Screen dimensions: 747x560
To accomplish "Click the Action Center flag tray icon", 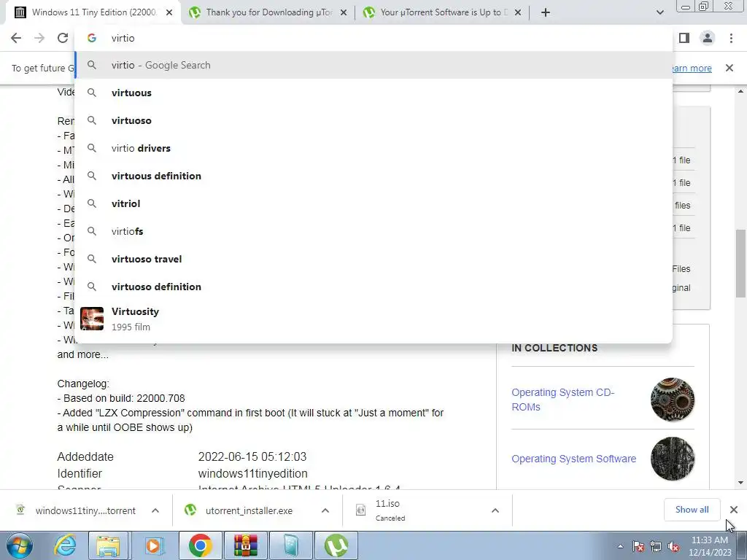I will coord(638,546).
